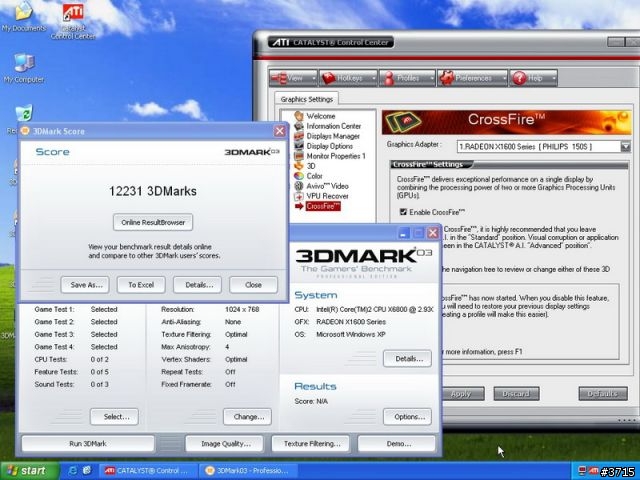Click Discard in the Catalyst window
The image size is (640, 480).
516,394
